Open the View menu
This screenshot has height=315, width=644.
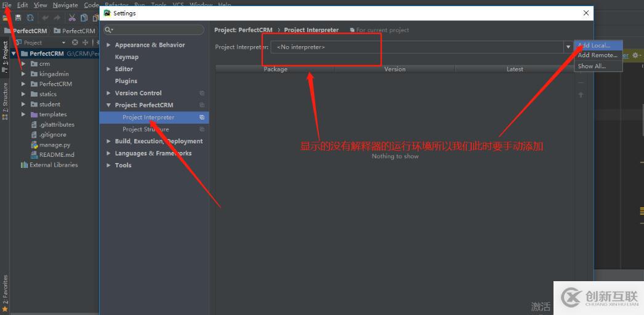[40, 6]
